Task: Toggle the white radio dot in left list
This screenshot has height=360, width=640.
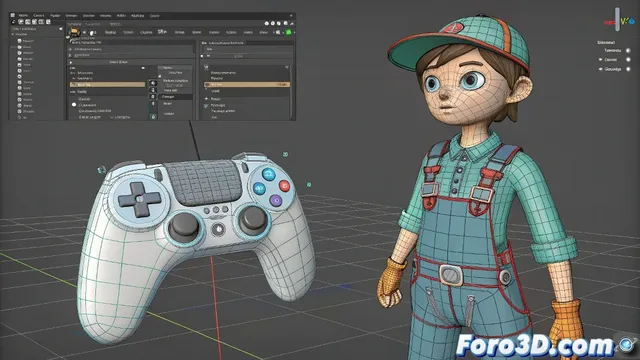Action: point(74,104)
